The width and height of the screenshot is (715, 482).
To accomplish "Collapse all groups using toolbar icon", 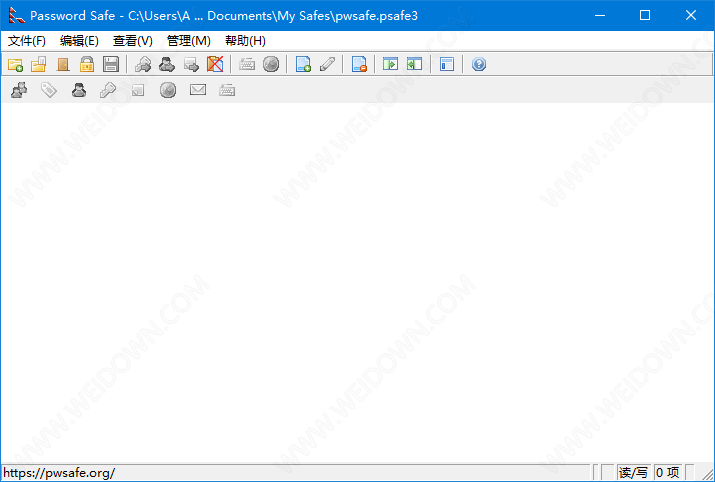I will (414, 64).
